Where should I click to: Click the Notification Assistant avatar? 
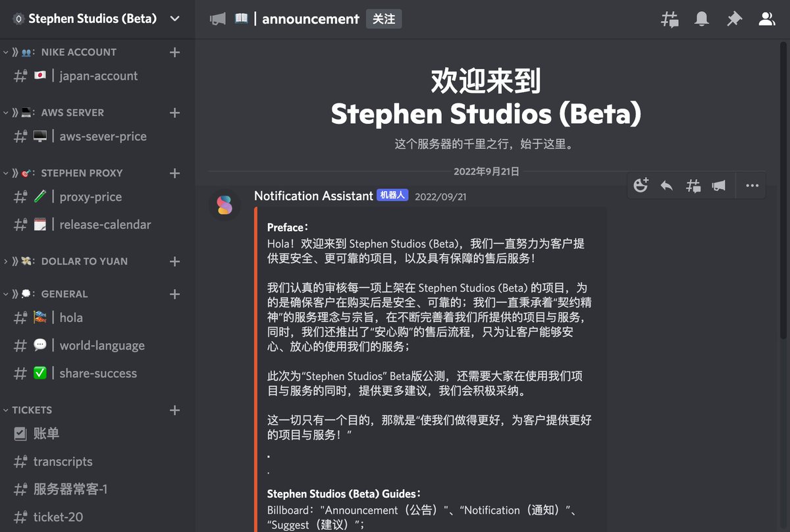[224, 205]
